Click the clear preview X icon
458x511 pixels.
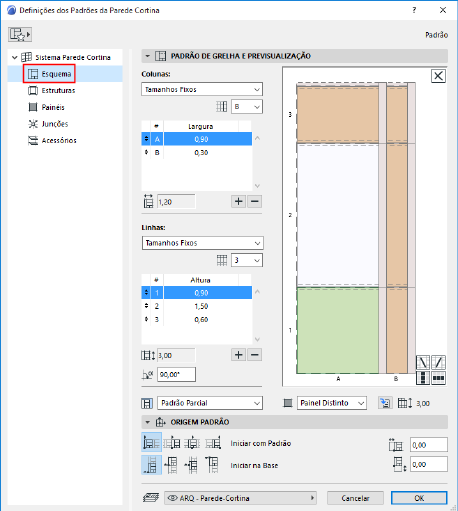(x=438, y=76)
